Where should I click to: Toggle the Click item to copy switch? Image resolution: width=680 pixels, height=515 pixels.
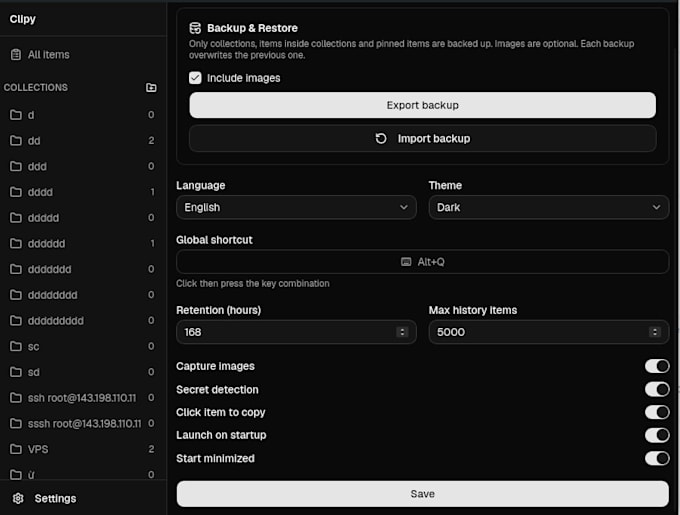657,412
